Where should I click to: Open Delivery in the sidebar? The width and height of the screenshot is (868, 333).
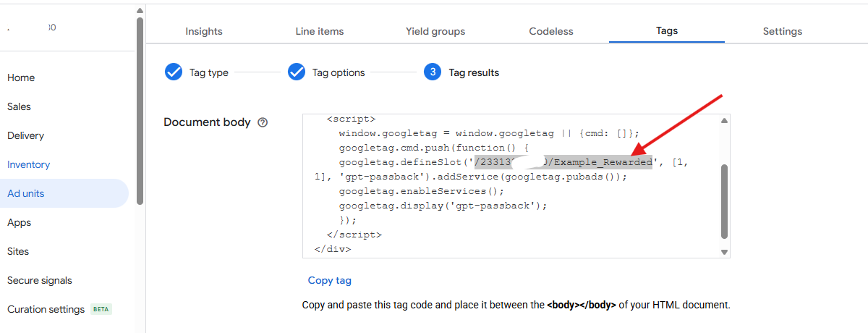(x=25, y=135)
